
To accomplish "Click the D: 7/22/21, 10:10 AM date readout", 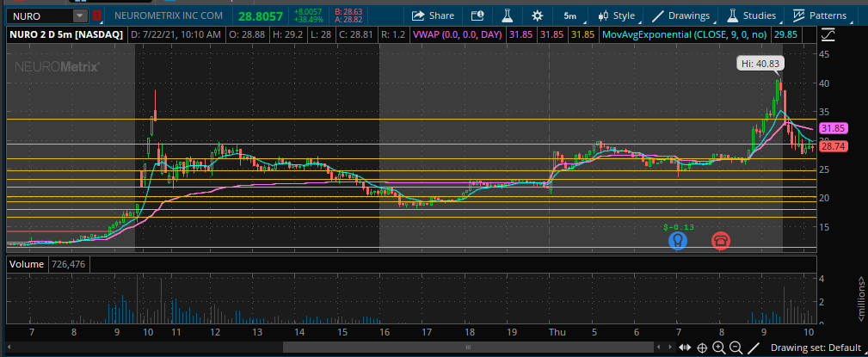I will 175,35.
